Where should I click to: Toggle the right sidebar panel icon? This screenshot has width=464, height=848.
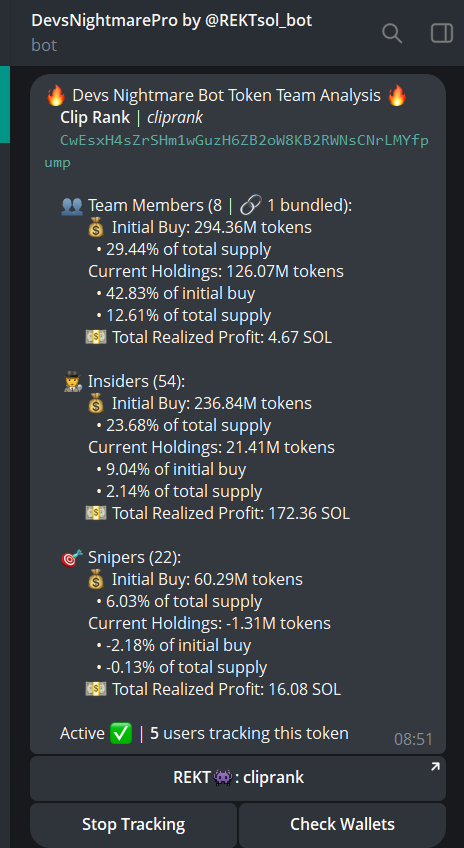(441, 34)
